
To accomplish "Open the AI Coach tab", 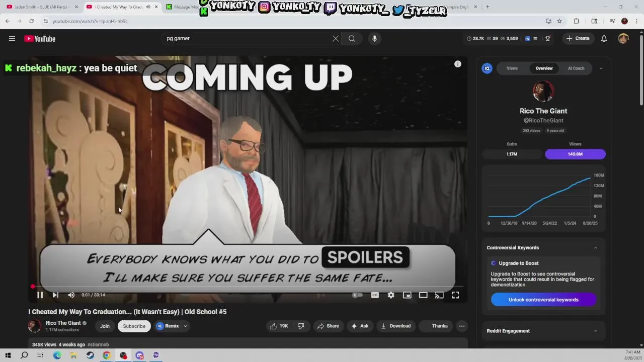I will pos(576,68).
